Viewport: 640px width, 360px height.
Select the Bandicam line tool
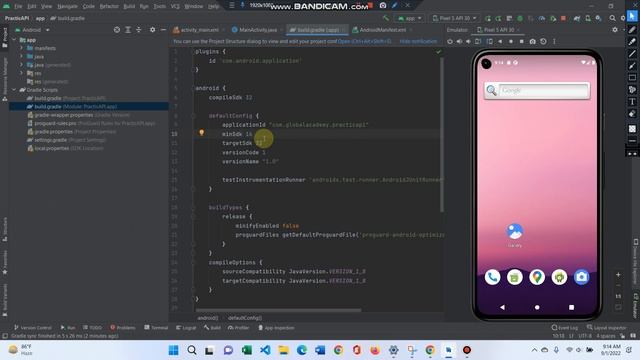(x=632, y=53)
